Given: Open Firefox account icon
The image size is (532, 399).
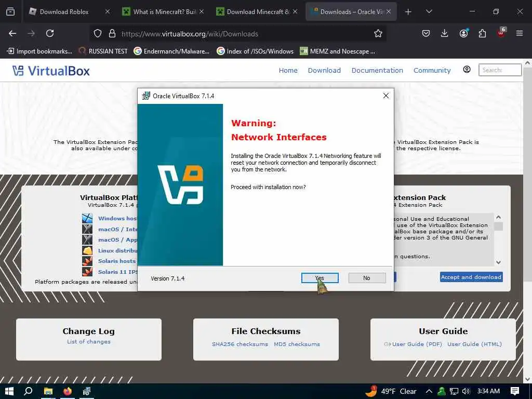Looking at the screenshot, I should point(463,33).
